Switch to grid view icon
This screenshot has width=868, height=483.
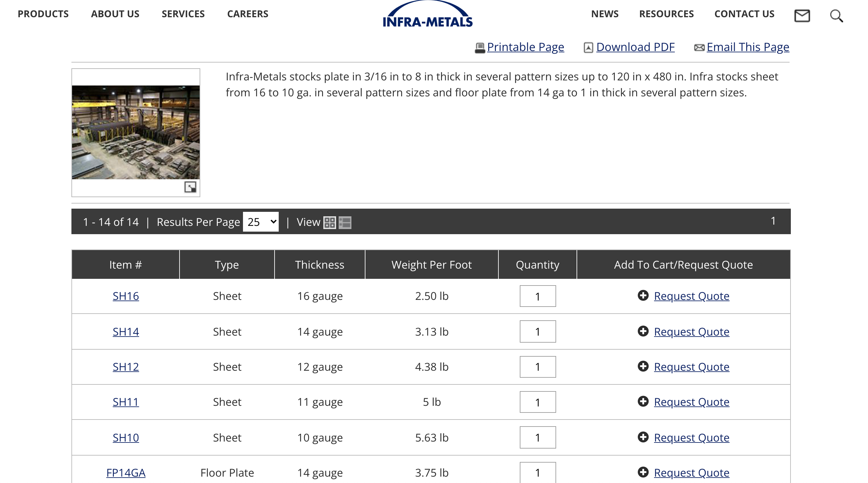pos(329,222)
